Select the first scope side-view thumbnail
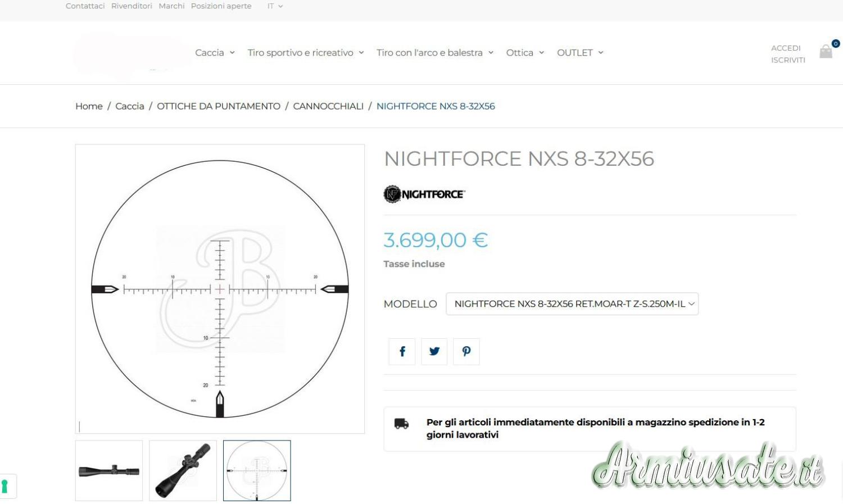The height and width of the screenshot is (504, 843). click(109, 471)
